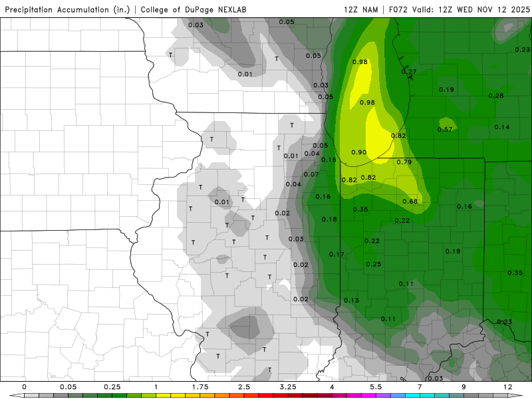Click the "College of DuPage NEXLAB" label
This screenshot has width=532, height=399.
point(194,10)
